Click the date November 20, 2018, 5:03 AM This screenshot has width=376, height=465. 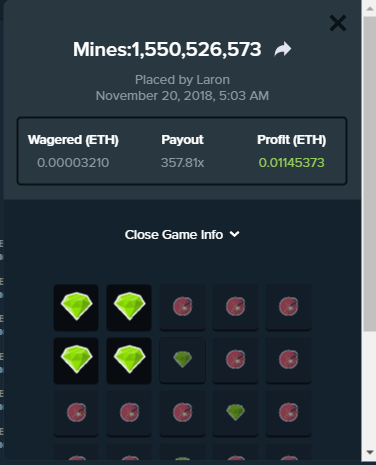click(182, 96)
